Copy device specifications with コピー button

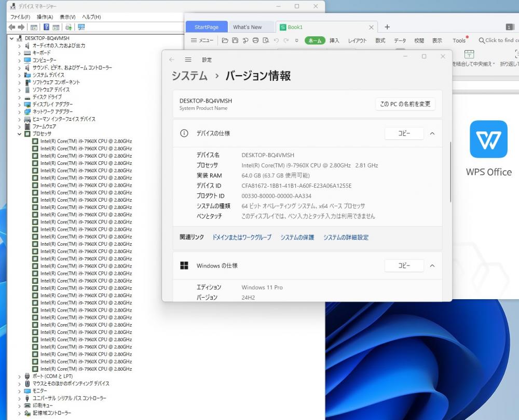[x=404, y=133]
